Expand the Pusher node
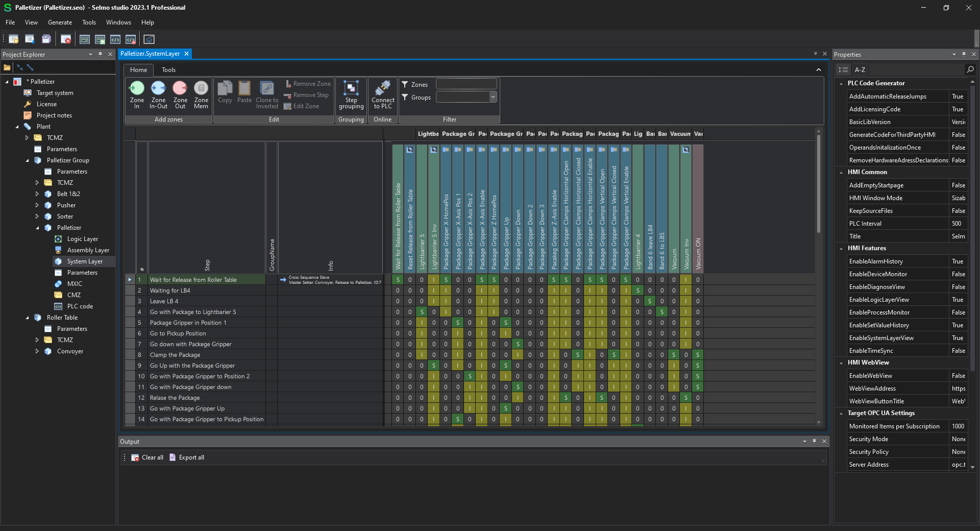 37,205
